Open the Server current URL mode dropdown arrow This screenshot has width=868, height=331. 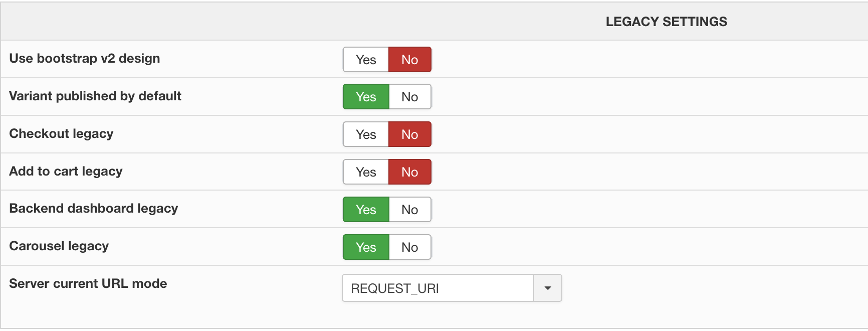pos(547,288)
